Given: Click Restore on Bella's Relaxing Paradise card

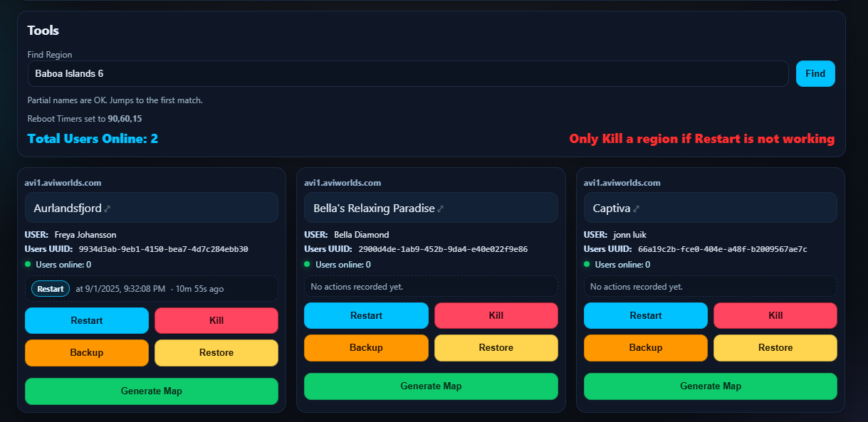Looking at the screenshot, I should click(x=496, y=347).
